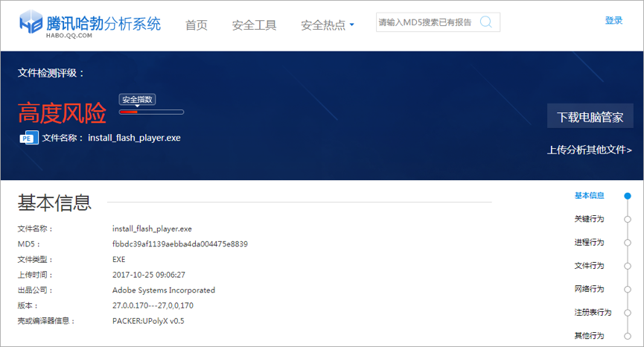Click install_flash_player.exe in the blue banner
Viewport: 644px width, 347px height.
(x=134, y=138)
